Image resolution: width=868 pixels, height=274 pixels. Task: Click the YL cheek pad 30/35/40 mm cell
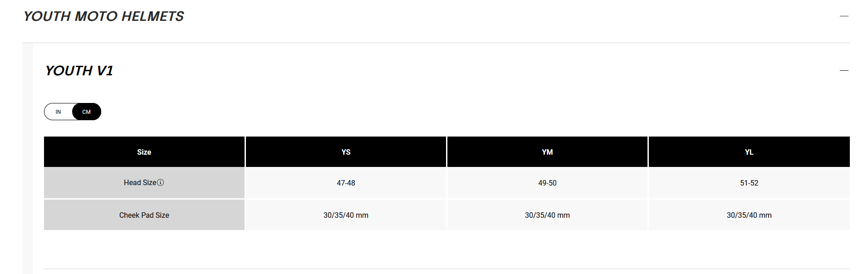pyautogui.click(x=749, y=215)
